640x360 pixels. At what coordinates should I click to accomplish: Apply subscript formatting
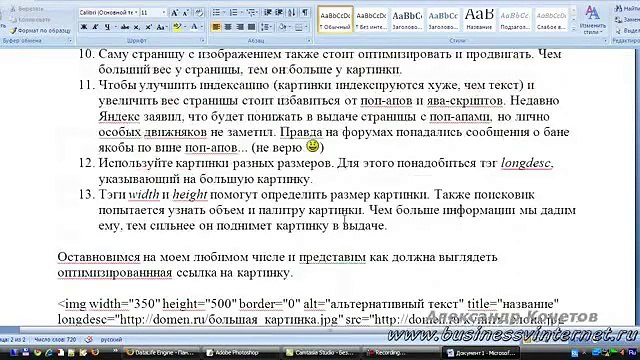(x=137, y=27)
